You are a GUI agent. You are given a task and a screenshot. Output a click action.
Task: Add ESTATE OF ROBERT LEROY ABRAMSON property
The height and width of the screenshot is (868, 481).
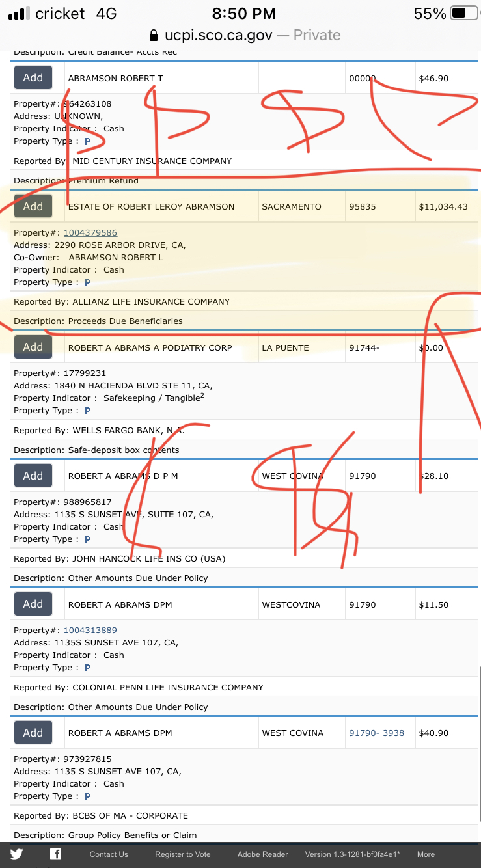pos(33,206)
